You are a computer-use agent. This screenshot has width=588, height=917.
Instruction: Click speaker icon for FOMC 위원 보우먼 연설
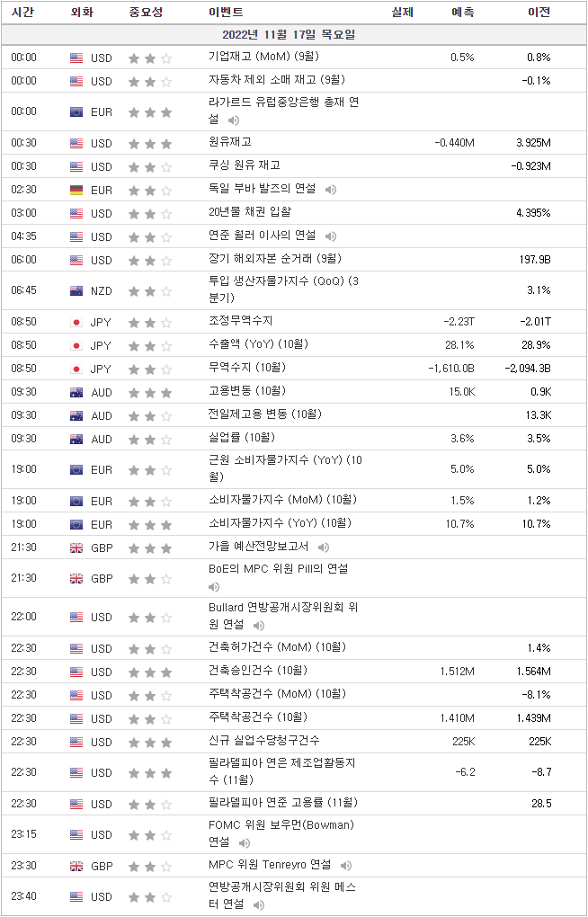tap(245, 843)
